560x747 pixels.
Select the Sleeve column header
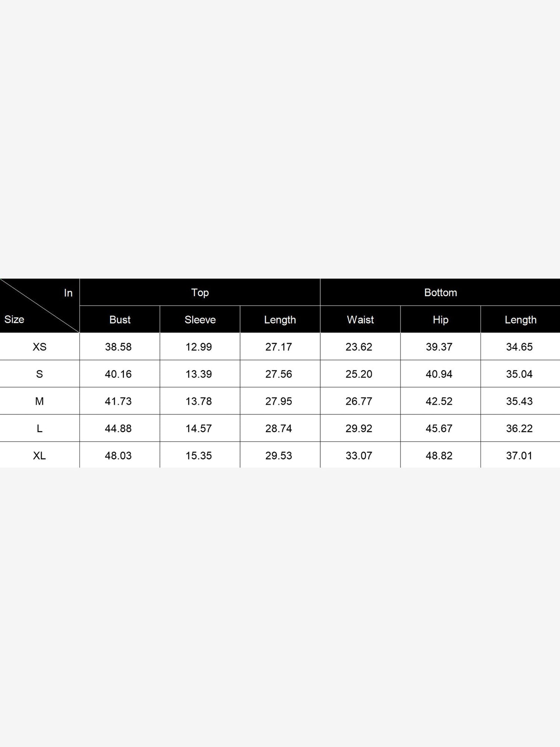(200, 319)
